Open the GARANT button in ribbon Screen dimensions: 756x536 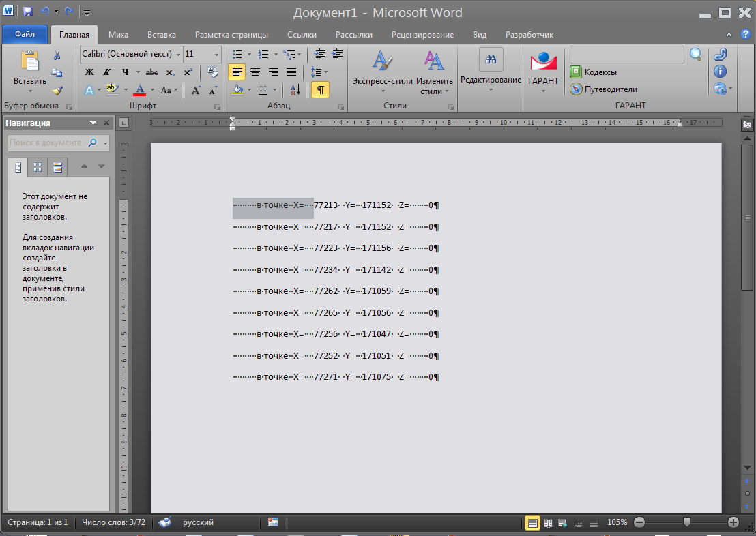tap(543, 70)
